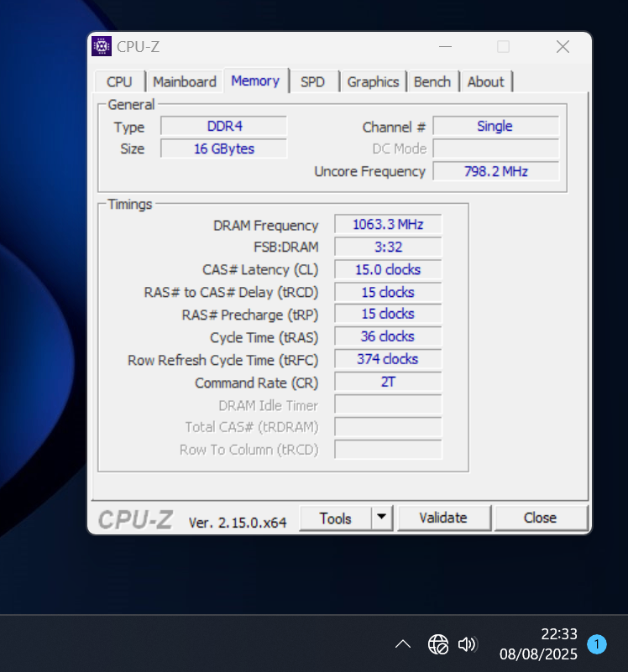Open the volume speaker icon
This screenshot has width=628, height=672.
click(467, 644)
